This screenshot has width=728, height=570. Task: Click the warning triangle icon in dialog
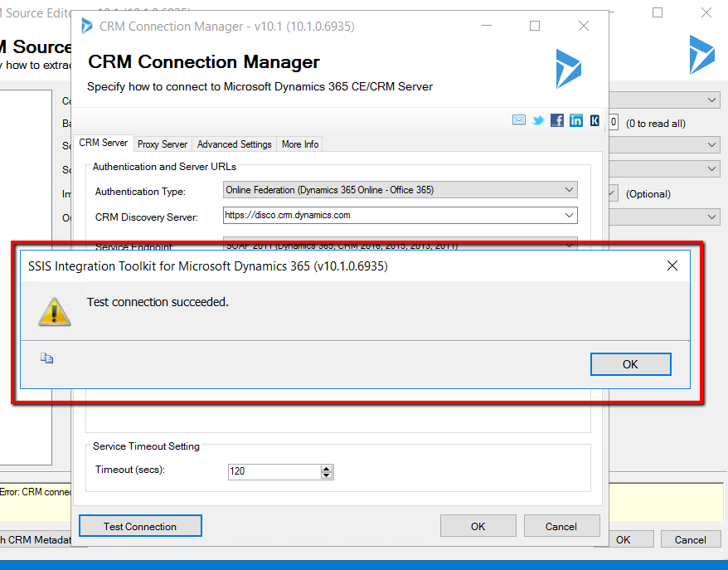point(55,312)
